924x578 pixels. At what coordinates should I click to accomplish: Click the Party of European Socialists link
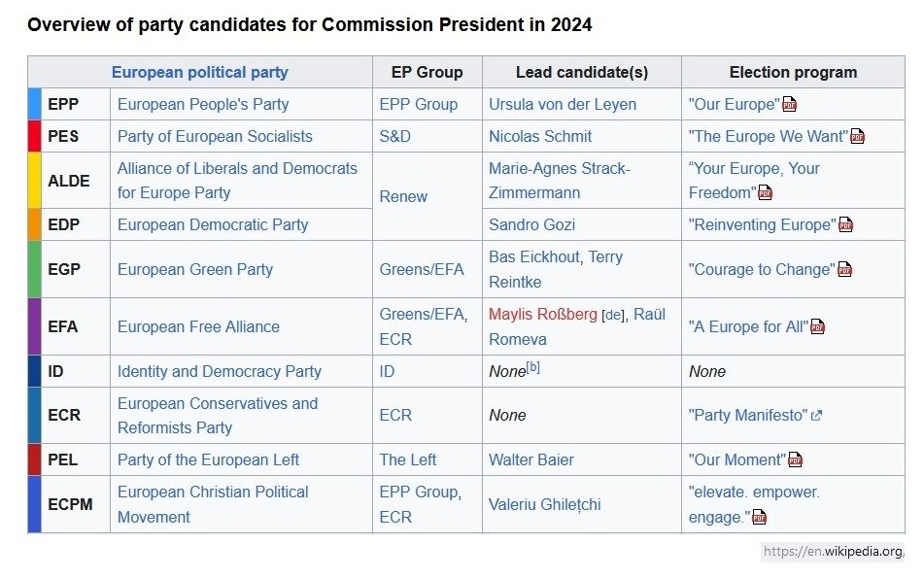[215, 136]
